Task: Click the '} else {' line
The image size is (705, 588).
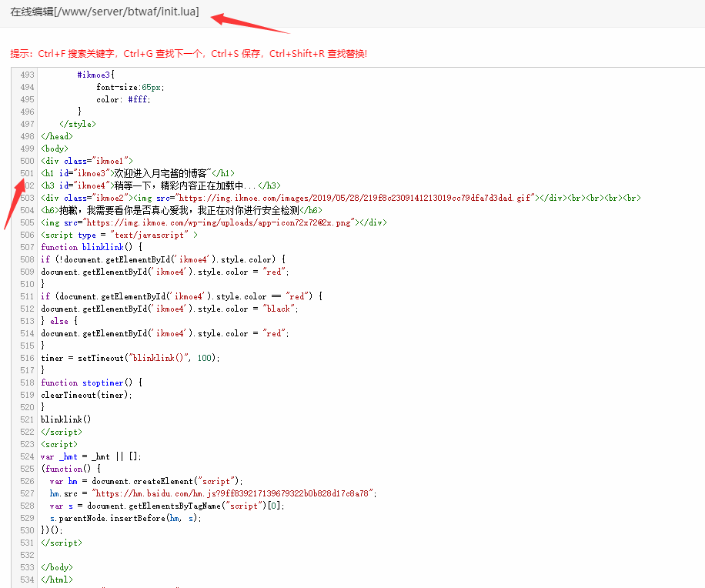Action: [59, 321]
